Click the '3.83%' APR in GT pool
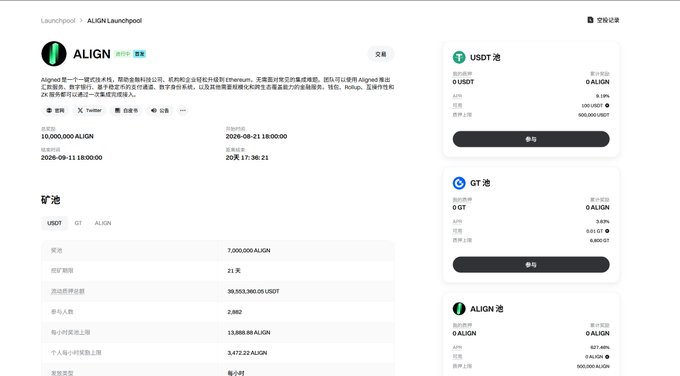The image size is (680, 376). coord(602,222)
